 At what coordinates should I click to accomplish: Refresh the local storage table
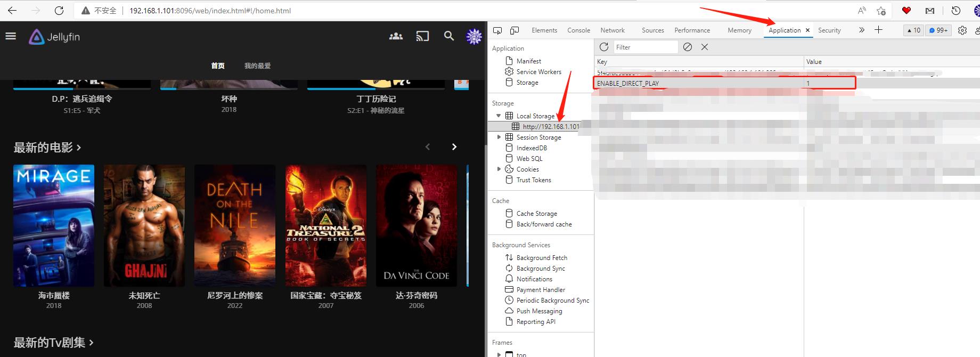(x=604, y=47)
